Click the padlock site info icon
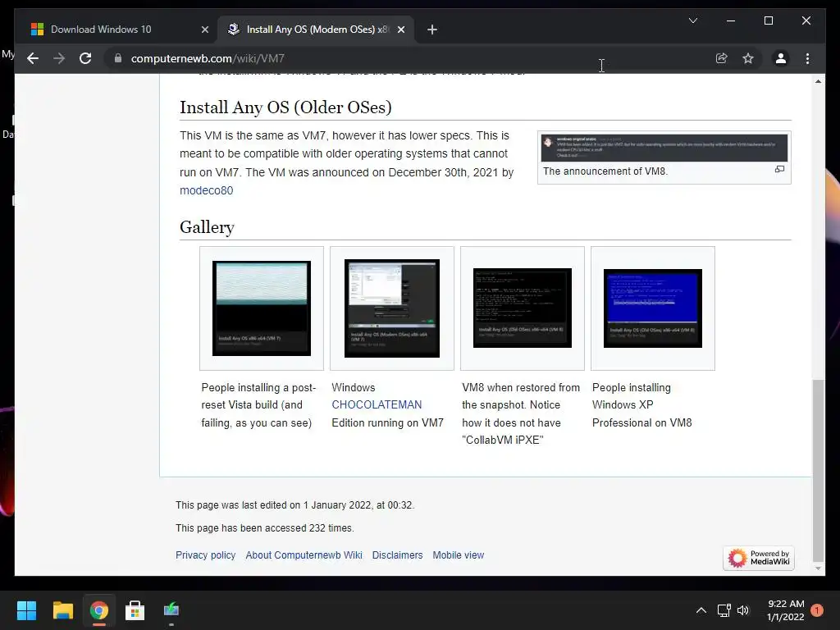 118,58
